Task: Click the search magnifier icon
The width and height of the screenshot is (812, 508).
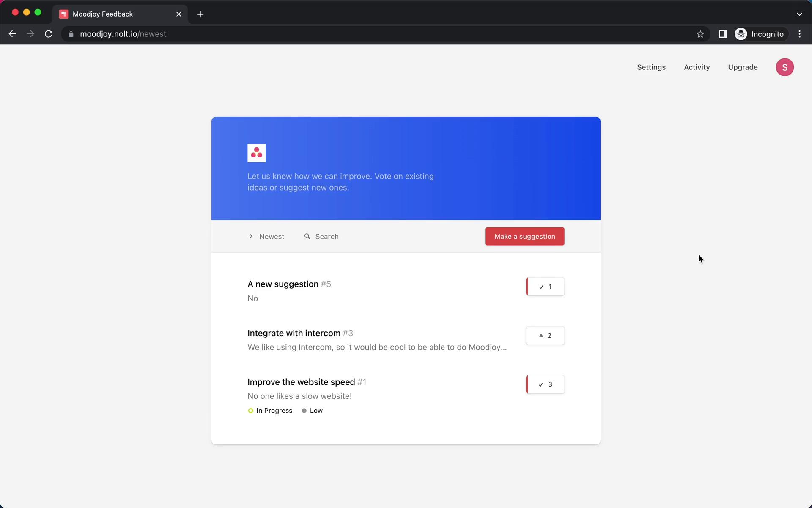Action: (307, 236)
